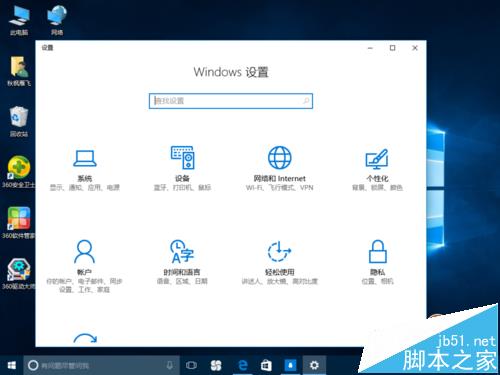Maximize the Settings window
The image size is (500, 375).
393,48
